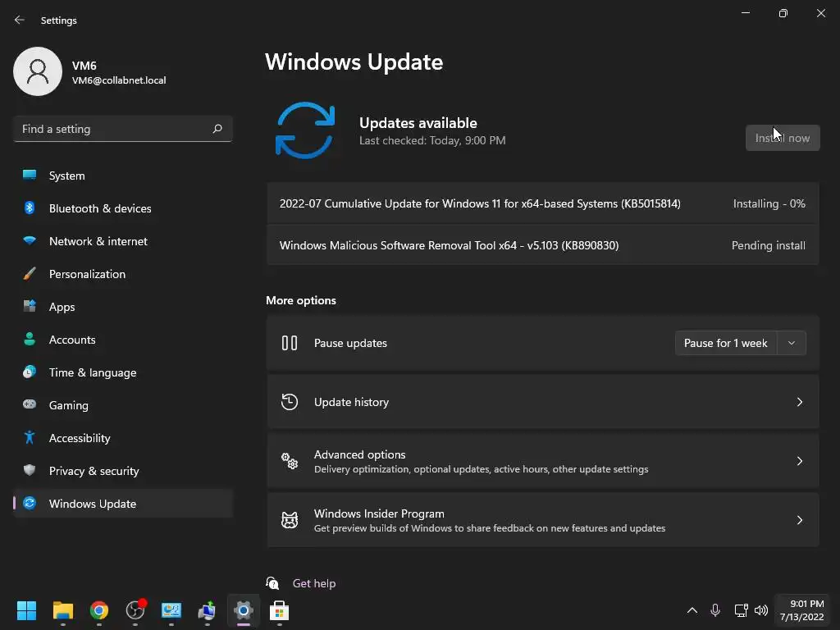Click the blue update sync arrows icon
This screenshot has width=840, height=630.
pyautogui.click(x=305, y=130)
